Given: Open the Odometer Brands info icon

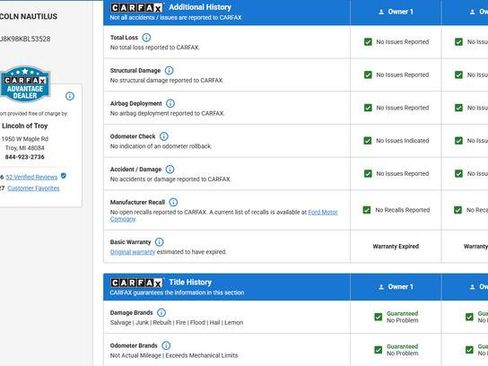Looking at the screenshot, I should [x=166, y=345].
